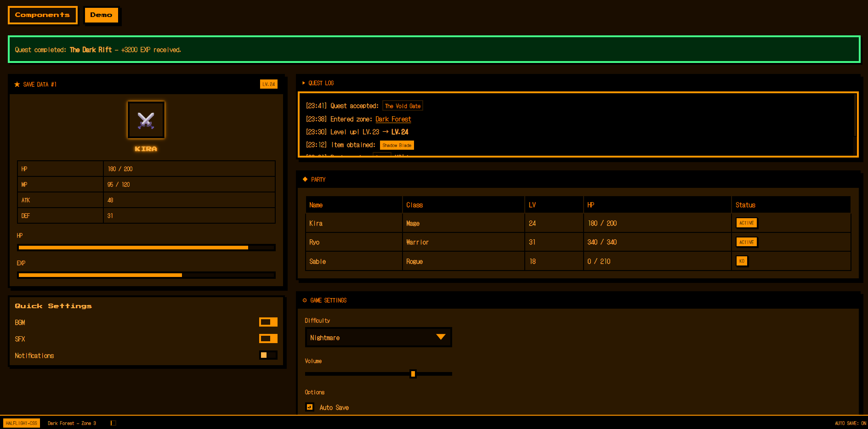
Task: Switch to the Demo tab
Action: coord(101,15)
